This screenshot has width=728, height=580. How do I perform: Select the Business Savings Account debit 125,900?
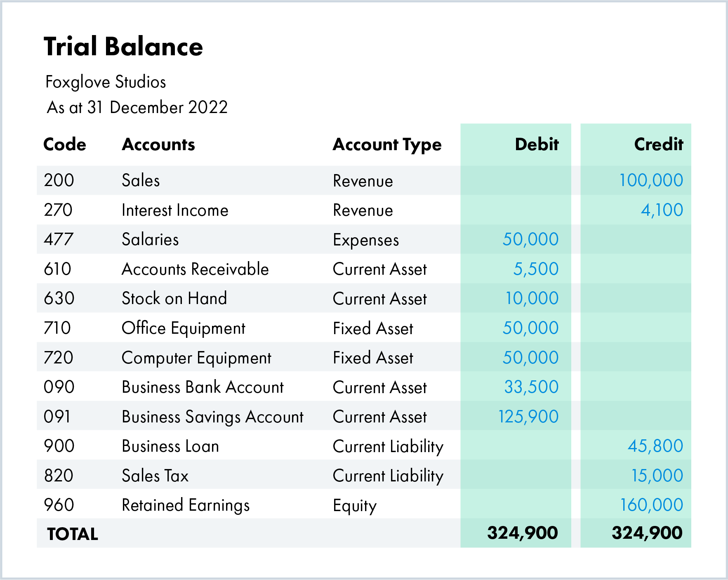pyautogui.click(x=528, y=416)
